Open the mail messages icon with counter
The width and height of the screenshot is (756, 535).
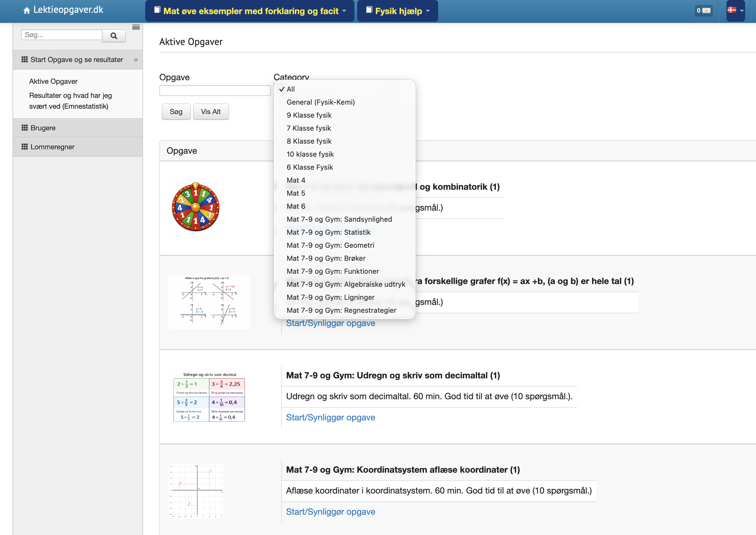[x=704, y=11]
